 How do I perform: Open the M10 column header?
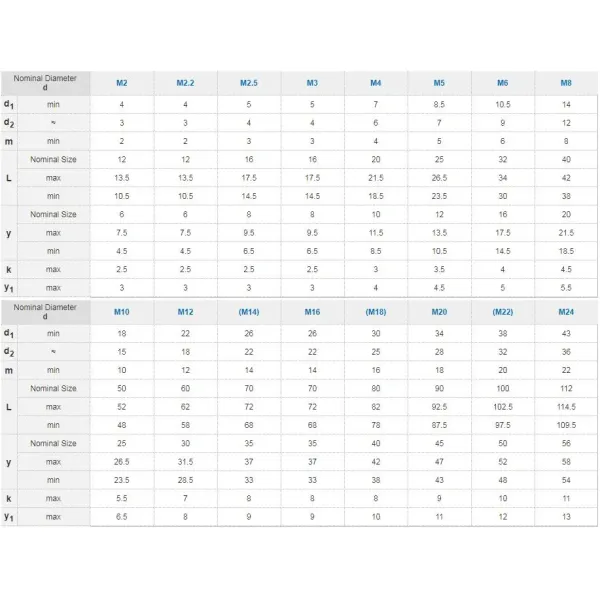[122, 312]
